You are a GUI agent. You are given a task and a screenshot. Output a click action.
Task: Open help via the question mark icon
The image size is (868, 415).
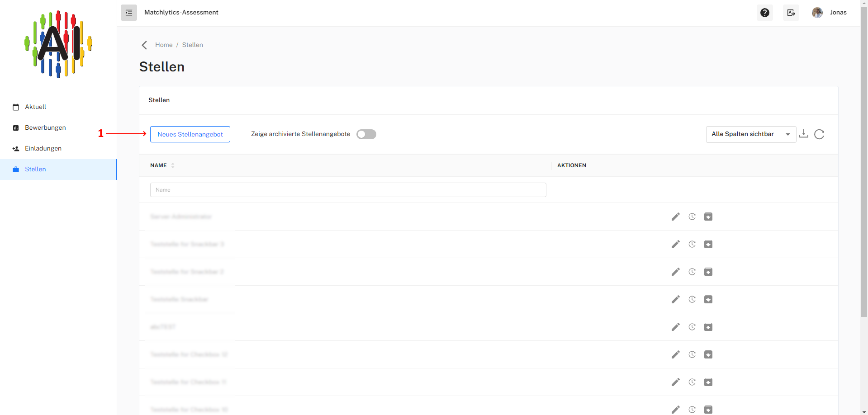click(x=765, y=13)
